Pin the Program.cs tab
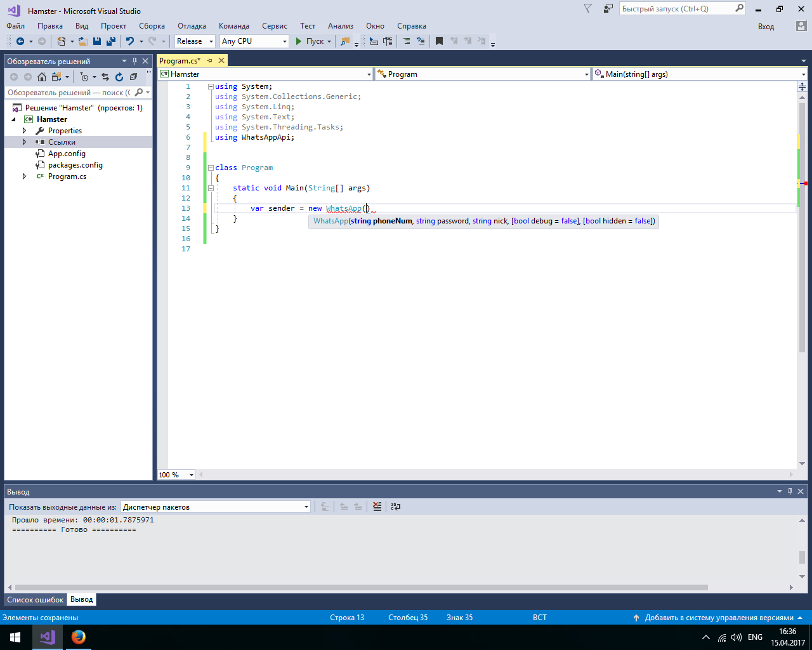Viewport: 812px width, 650px height. tap(209, 60)
